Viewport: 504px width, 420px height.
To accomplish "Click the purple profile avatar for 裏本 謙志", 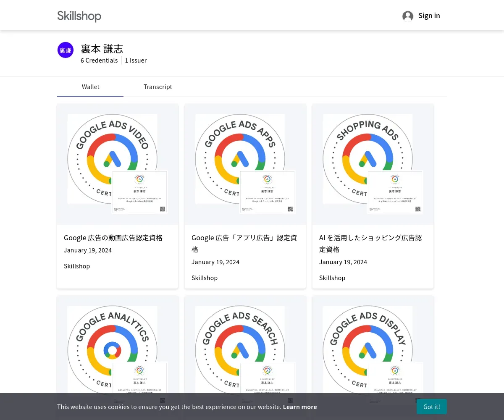I will [66, 50].
